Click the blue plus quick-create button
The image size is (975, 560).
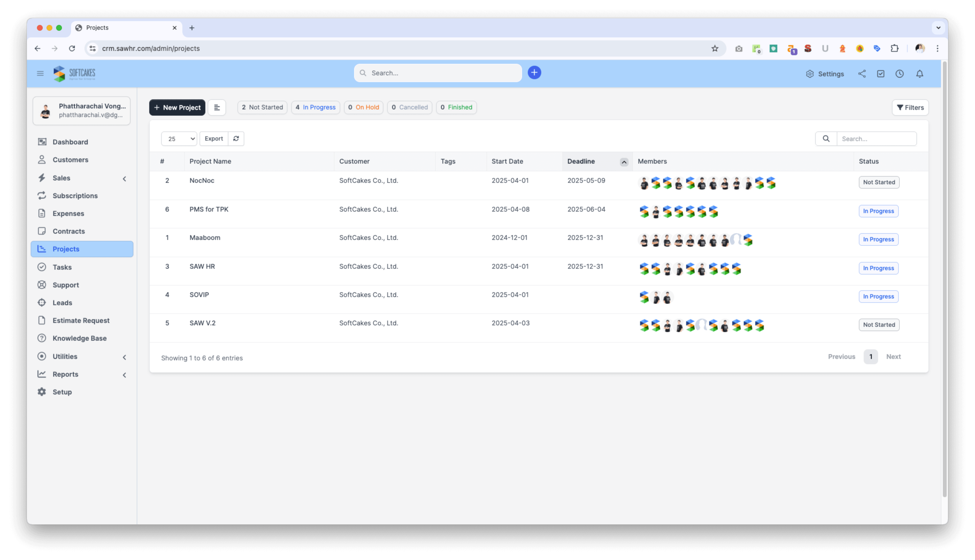tap(534, 73)
